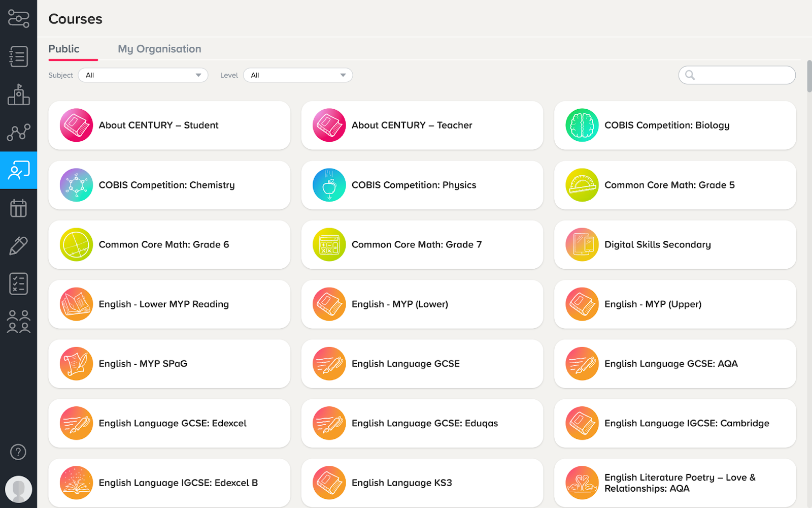Click the Grade 6 circle geometry icon
The image size is (812, 508).
click(76, 244)
